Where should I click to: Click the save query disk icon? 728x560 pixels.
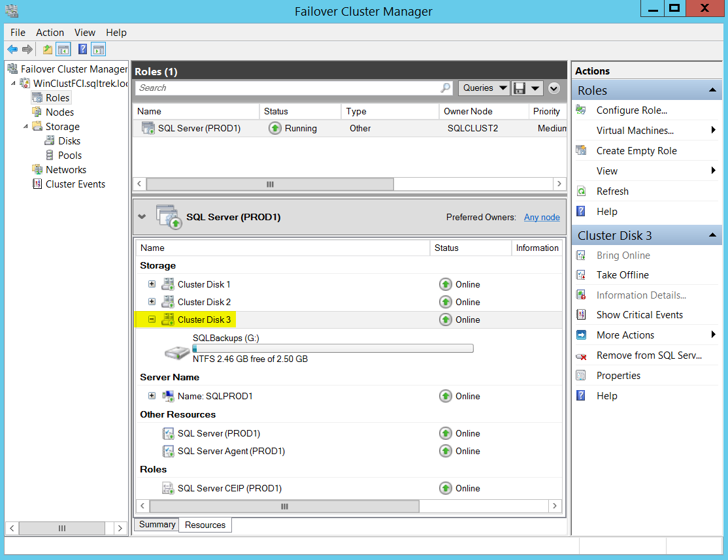[520, 88]
